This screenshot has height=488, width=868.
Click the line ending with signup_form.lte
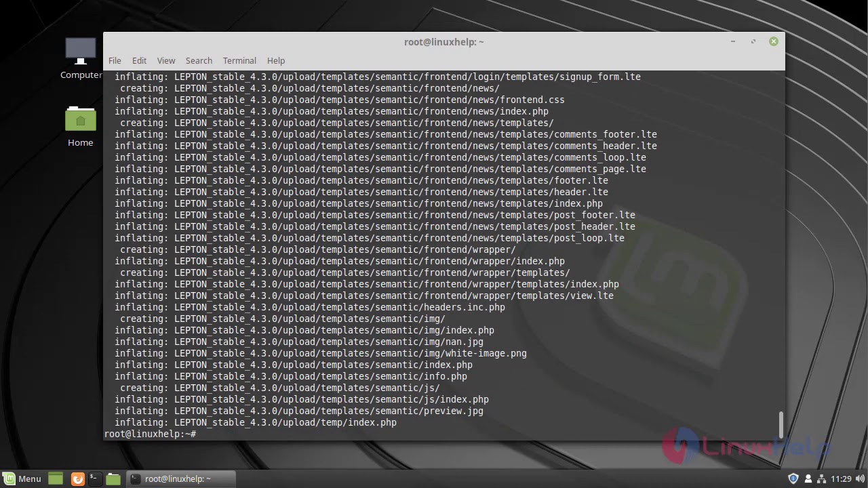pos(378,77)
